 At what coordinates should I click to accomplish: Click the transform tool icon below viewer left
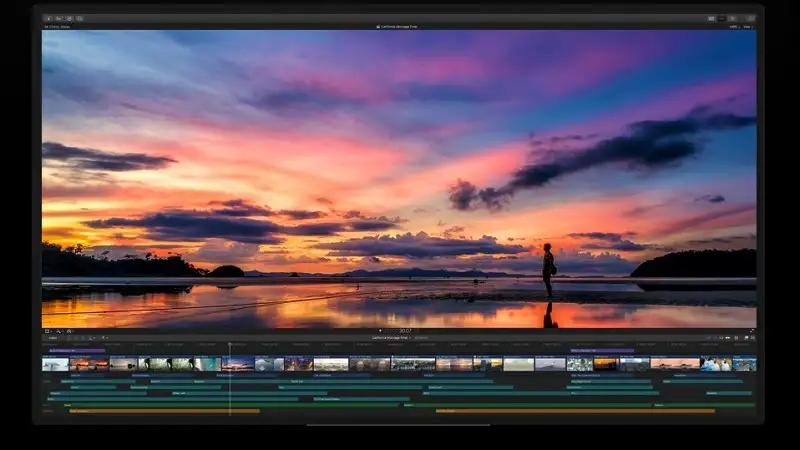pyautogui.click(x=47, y=331)
